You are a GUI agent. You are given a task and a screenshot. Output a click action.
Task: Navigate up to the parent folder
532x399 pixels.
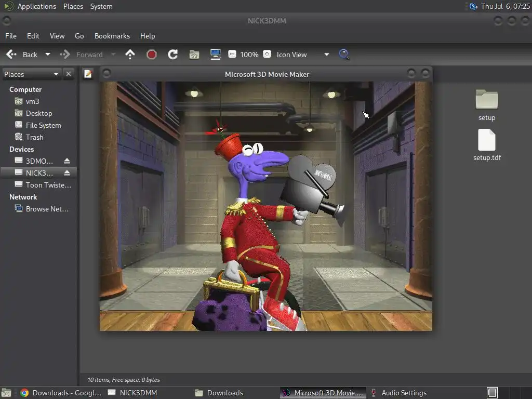click(130, 54)
